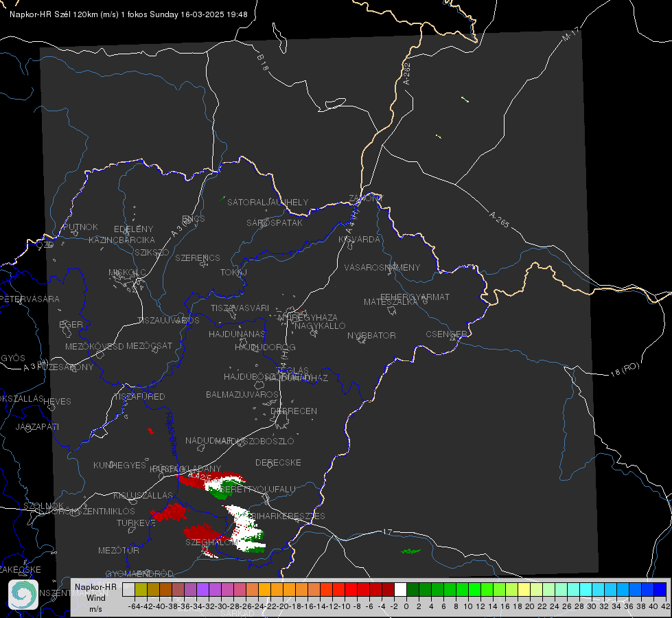Viewport: 672px width, 618px height.
Task: Click the CSENGER label
Action: point(446,334)
